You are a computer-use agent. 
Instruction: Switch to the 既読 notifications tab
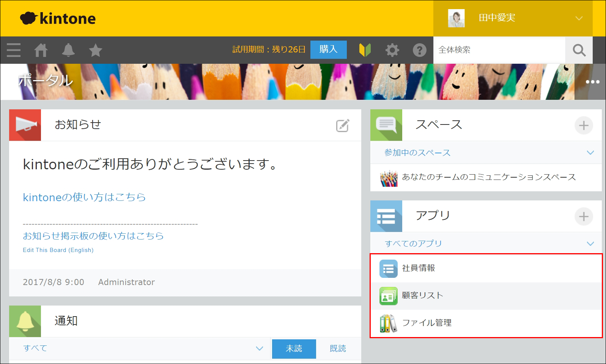click(338, 348)
